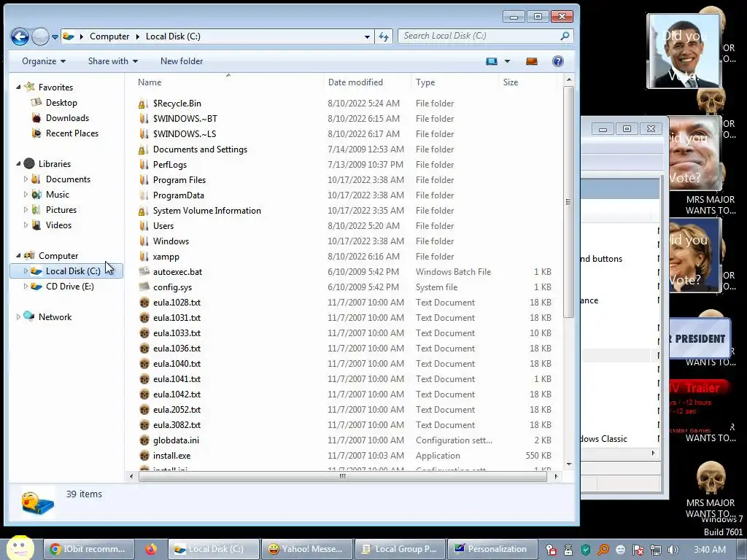Viewport: 747px width, 560px height.
Task: Sort by the Size column header
Action: coord(527,82)
